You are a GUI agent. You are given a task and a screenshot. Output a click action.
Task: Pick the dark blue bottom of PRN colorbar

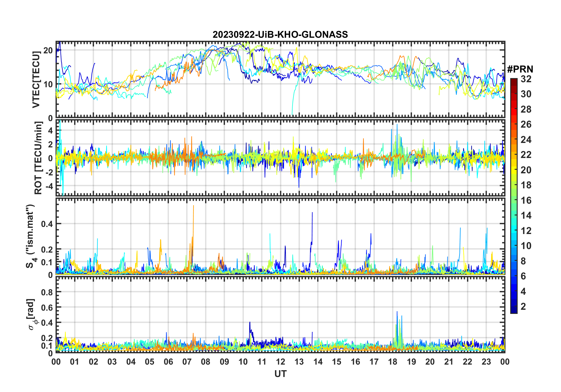(x=514, y=311)
